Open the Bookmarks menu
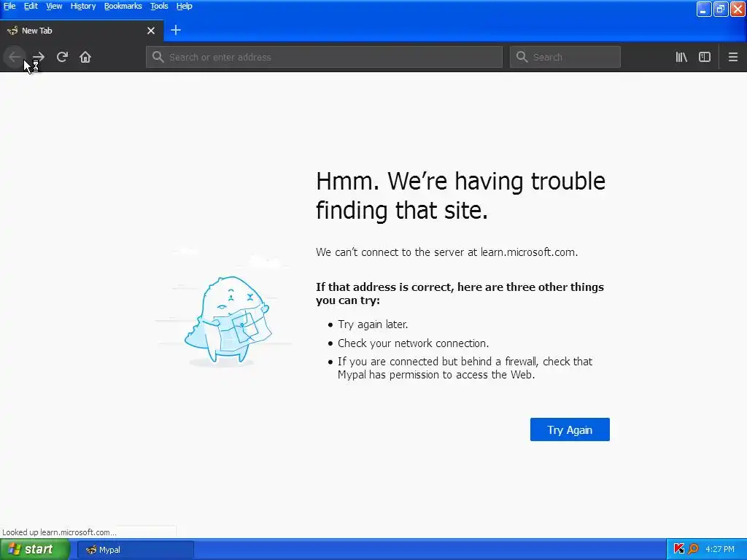 [x=123, y=6]
